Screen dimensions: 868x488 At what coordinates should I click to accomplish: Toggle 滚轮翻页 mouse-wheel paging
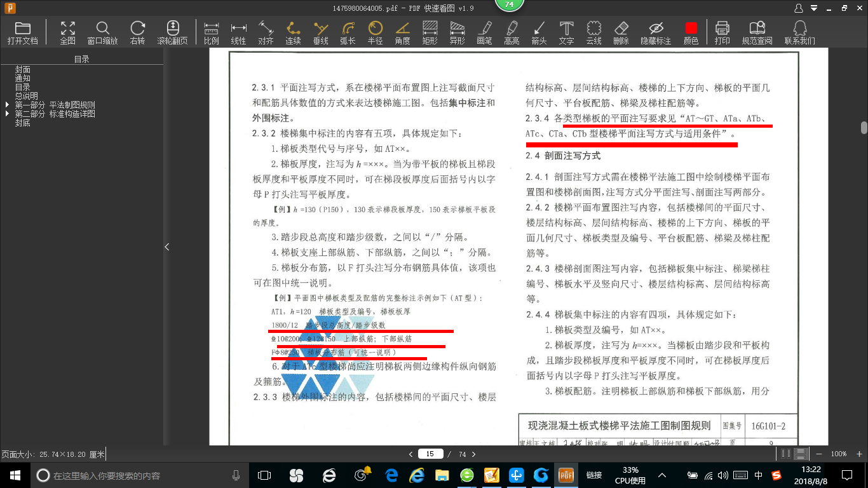173,32
